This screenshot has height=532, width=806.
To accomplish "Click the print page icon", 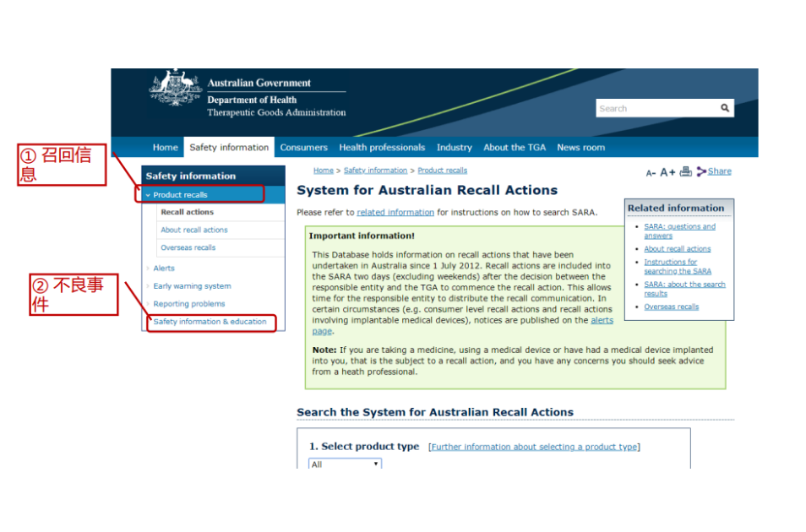I will 685,171.
